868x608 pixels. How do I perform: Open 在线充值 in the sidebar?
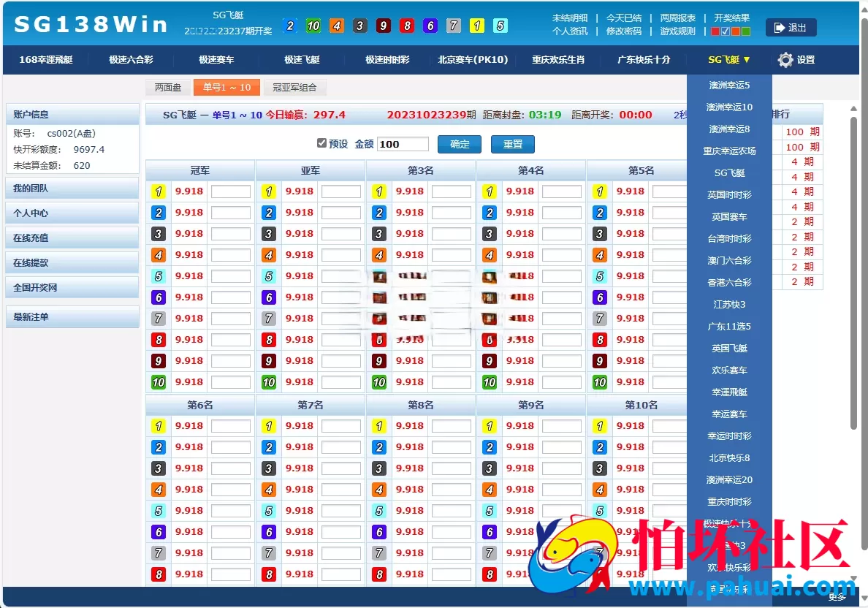coord(72,238)
